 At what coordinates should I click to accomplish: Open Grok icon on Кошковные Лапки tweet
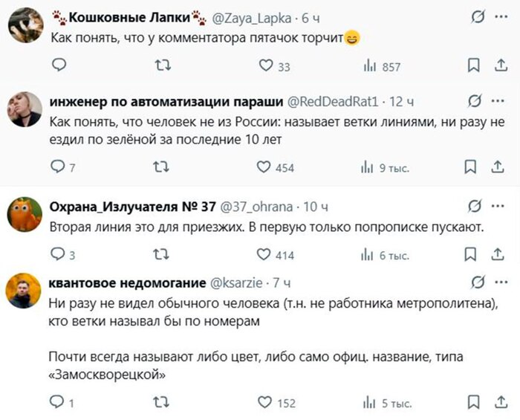[x=479, y=16]
